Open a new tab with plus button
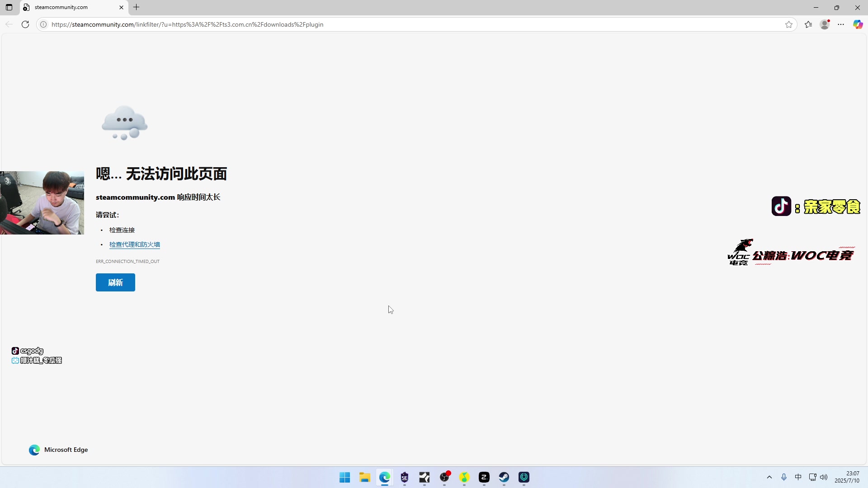868x488 pixels. (x=136, y=7)
